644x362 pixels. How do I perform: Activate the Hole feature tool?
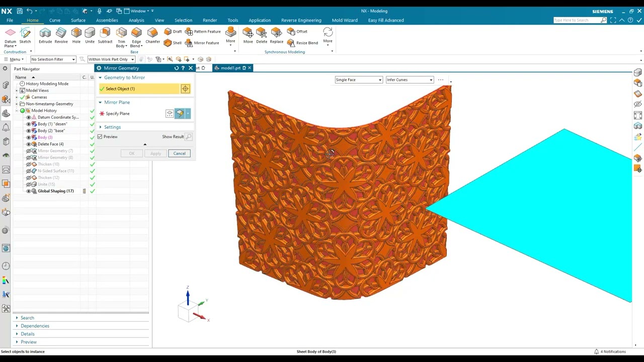click(76, 36)
